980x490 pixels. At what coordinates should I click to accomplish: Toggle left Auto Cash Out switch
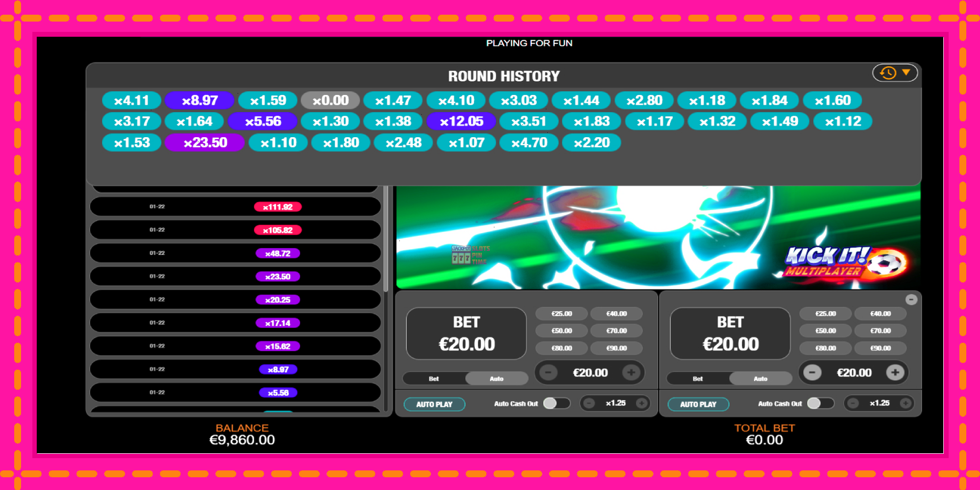click(x=557, y=403)
